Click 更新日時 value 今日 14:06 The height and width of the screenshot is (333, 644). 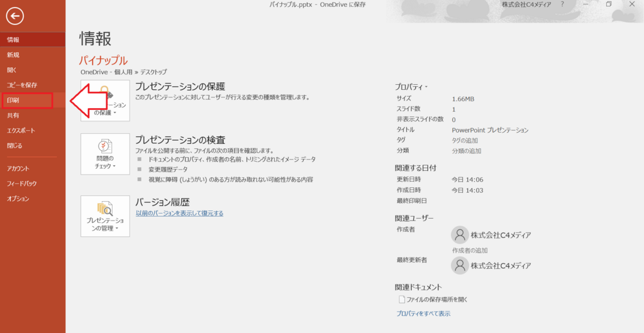467,180
